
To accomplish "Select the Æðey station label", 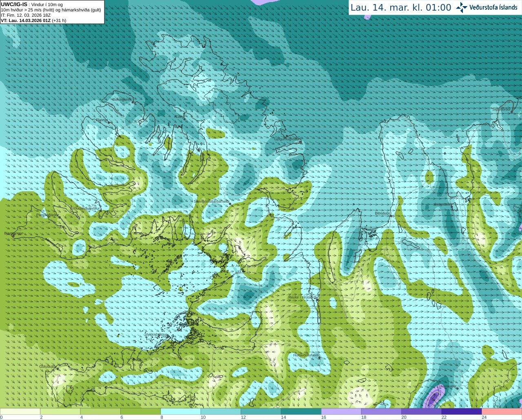I will [178, 117].
